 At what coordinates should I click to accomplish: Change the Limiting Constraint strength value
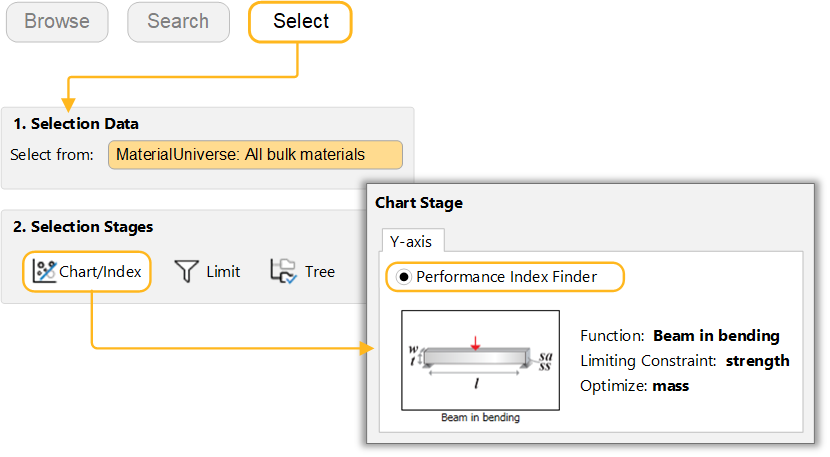point(757,360)
